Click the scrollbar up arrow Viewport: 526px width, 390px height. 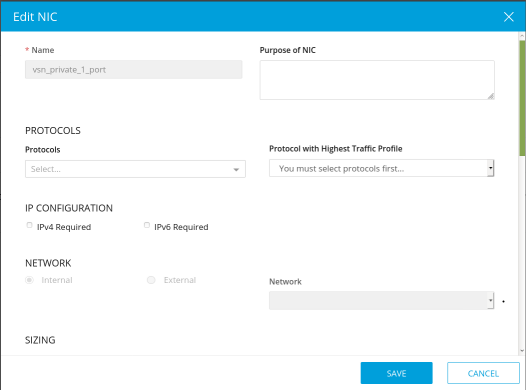(x=522, y=35)
